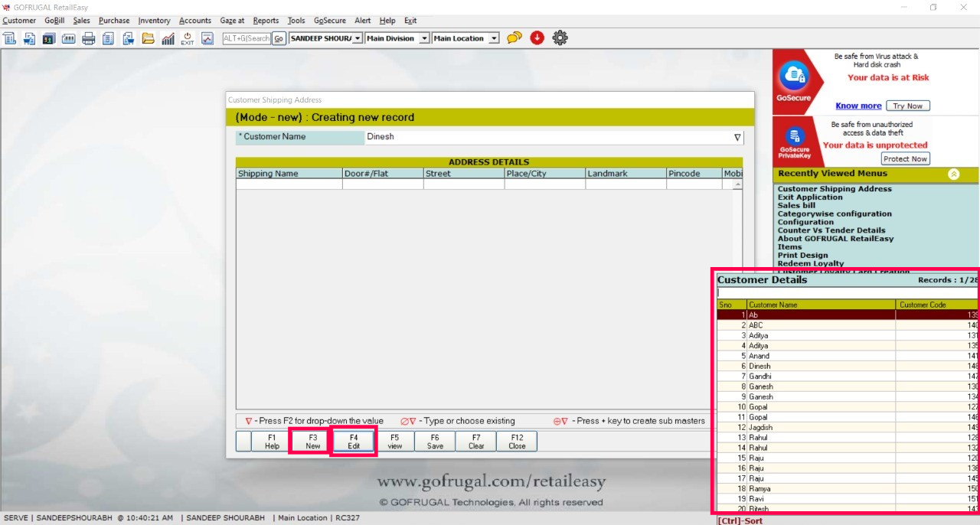Screen dimensions: 980x525
Task: Expand the Customer Name dropdown arrow
Action: pos(737,138)
